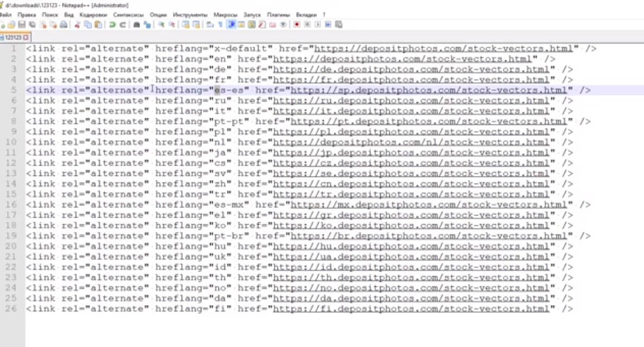The image size is (644, 347).
Task: Play back the recorded macro
Action: coord(318,24)
